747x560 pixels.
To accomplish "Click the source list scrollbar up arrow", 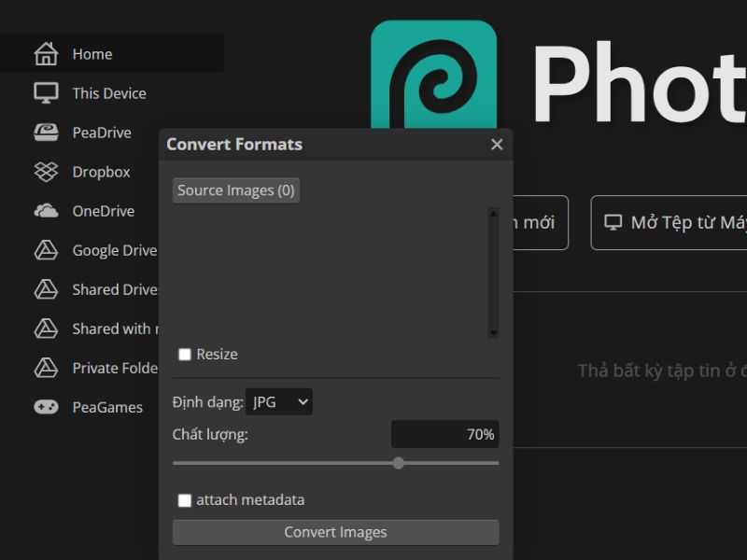I will tap(494, 213).
